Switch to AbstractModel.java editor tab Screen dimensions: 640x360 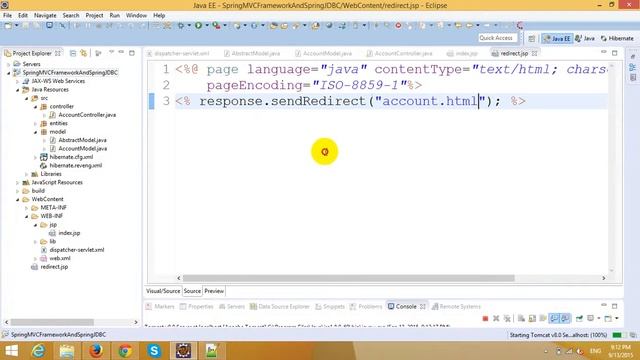[x=252, y=53]
